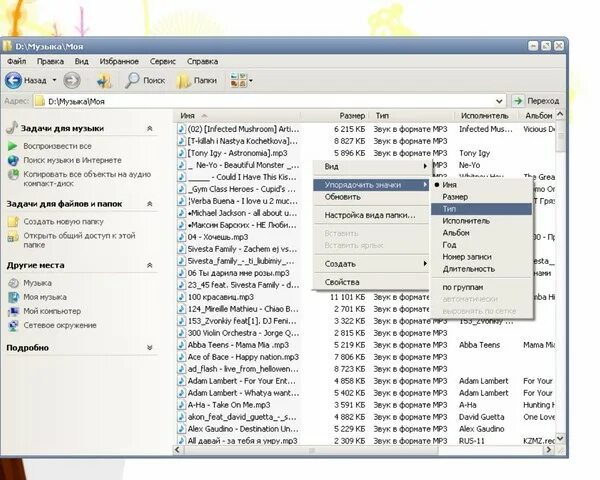Click the green play icon for Воспроизвести все
This screenshot has width=600, height=480.
(13, 146)
